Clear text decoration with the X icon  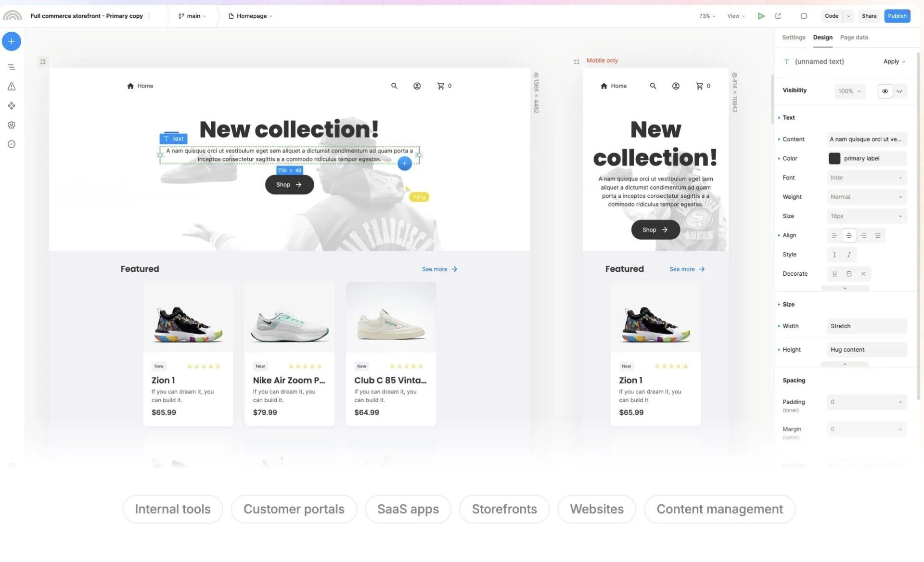[x=863, y=274]
